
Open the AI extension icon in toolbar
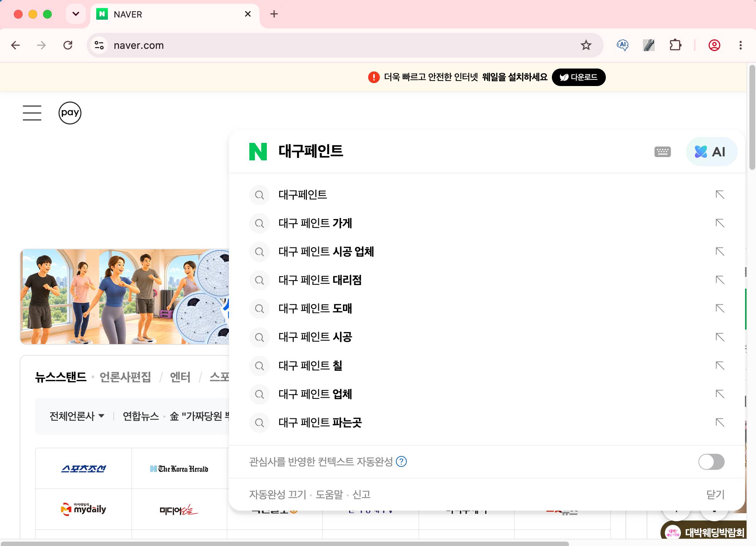[623, 45]
